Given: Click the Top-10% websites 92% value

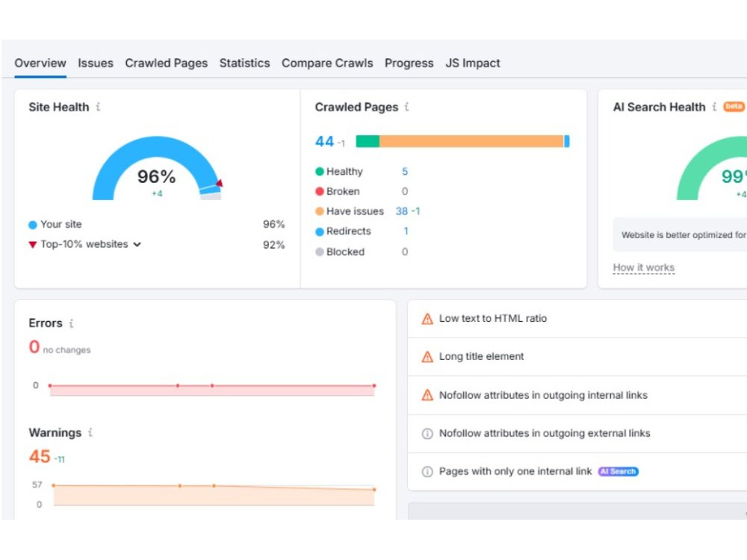Looking at the screenshot, I should point(274,245).
